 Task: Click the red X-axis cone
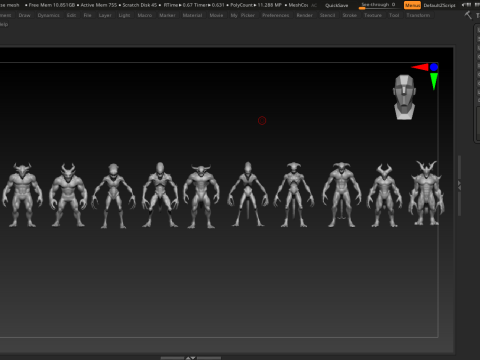click(x=420, y=67)
